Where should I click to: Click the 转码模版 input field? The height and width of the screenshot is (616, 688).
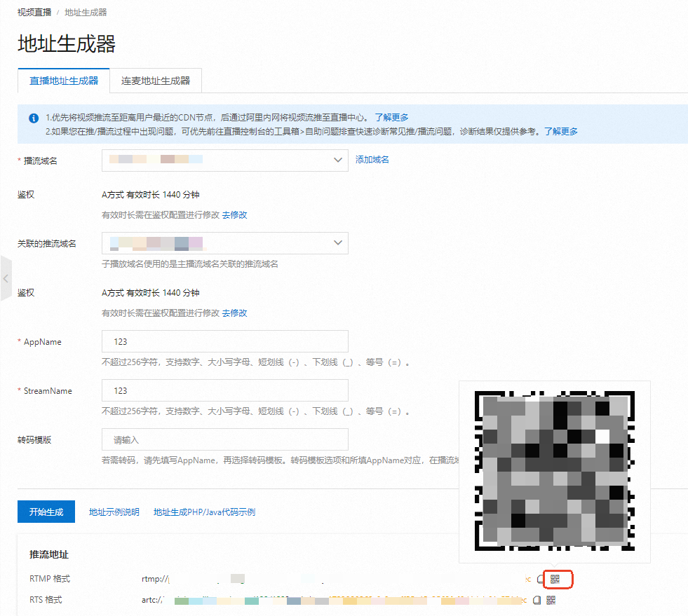[224, 439]
